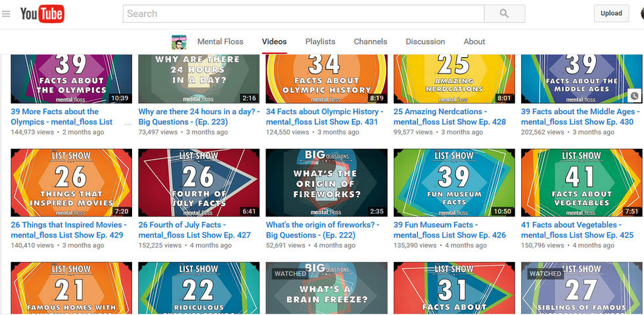Click the Mental Floss channel name

point(220,42)
